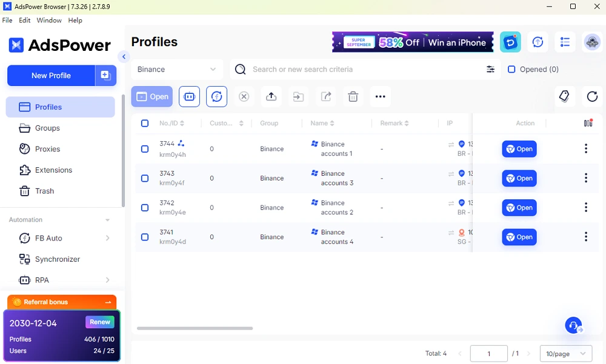Open more options for profile 3744

click(x=586, y=149)
